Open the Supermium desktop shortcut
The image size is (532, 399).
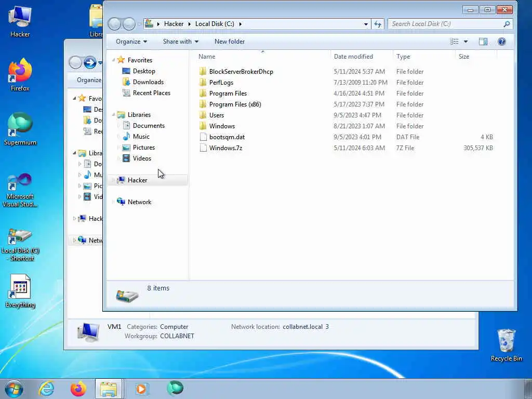click(x=20, y=129)
